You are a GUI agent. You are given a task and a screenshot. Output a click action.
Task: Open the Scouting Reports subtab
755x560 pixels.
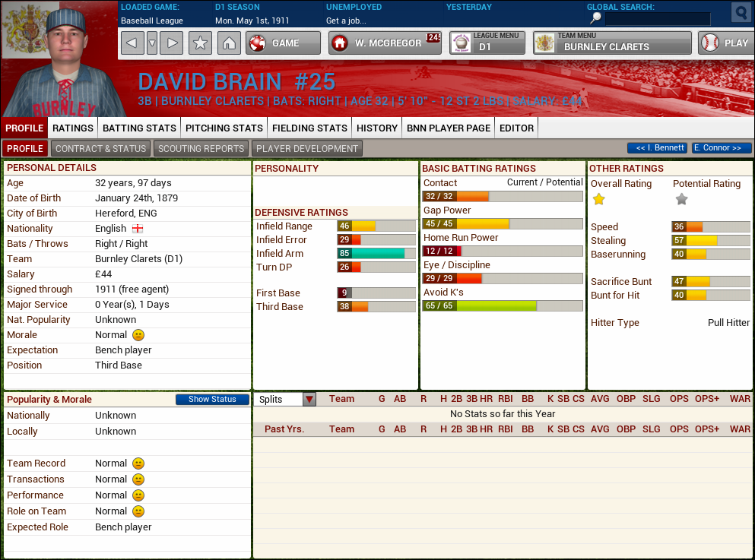pos(201,148)
